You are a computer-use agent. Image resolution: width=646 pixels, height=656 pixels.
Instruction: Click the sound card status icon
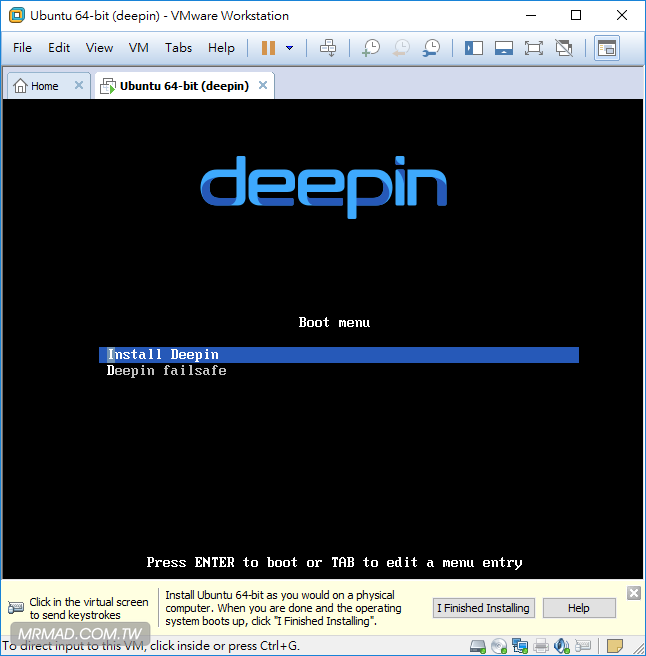[x=561, y=645]
